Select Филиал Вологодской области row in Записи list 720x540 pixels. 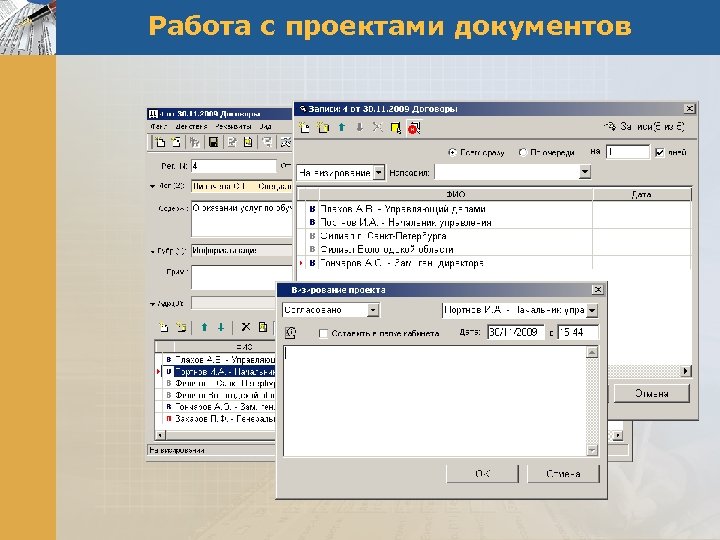pyautogui.click(x=494, y=249)
